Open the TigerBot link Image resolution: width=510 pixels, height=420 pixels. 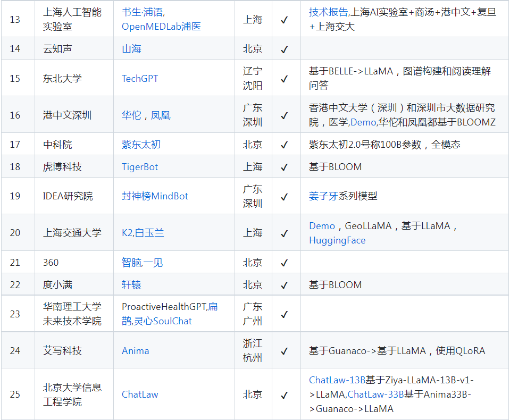tap(140, 167)
